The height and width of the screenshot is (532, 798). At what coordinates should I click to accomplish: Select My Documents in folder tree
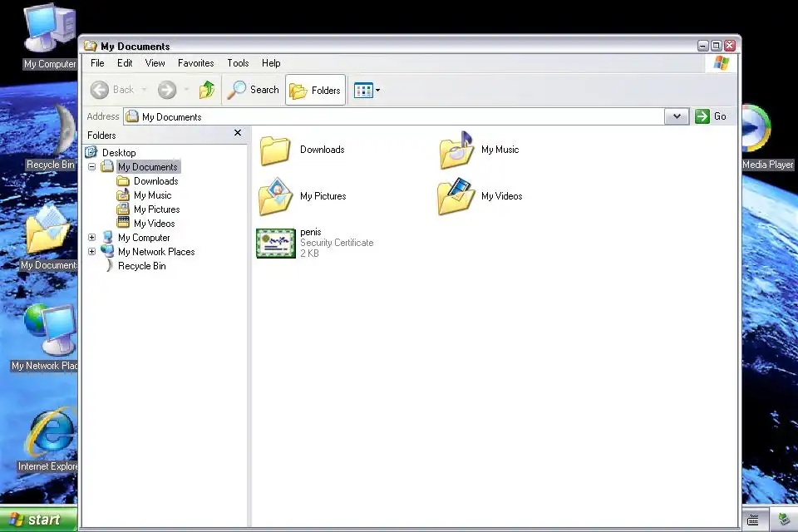(x=148, y=167)
